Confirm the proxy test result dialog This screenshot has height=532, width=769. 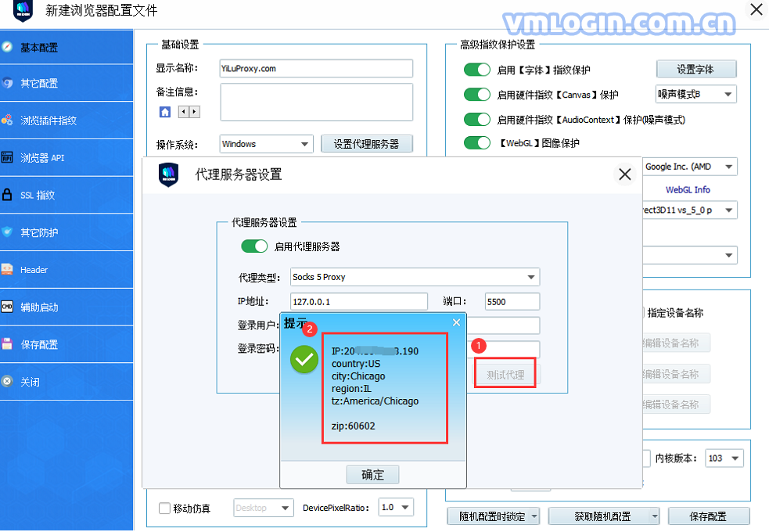(372, 475)
